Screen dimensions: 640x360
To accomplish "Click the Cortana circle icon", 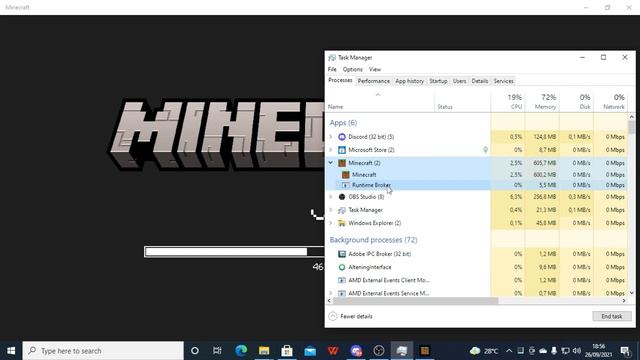I will [195, 351].
